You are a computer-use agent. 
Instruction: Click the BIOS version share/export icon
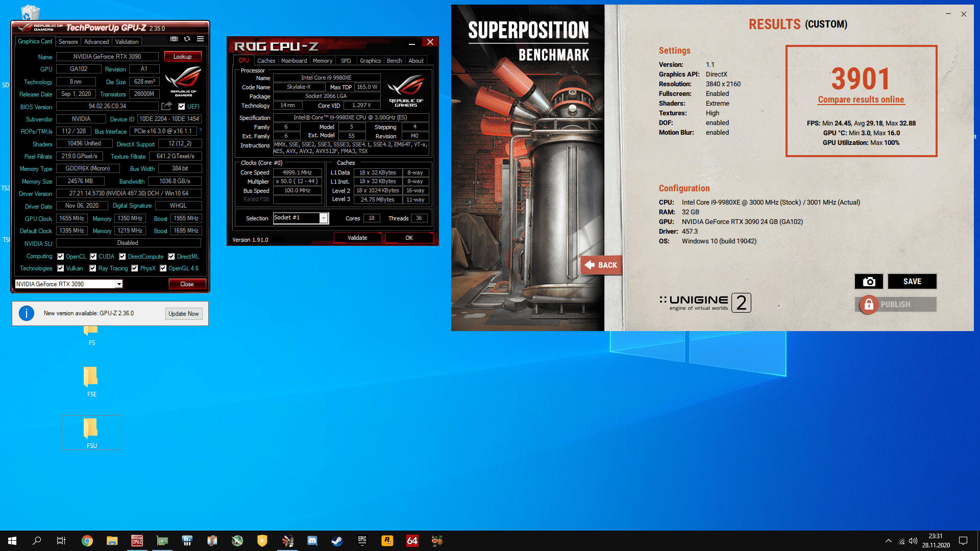tap(166, 106)
